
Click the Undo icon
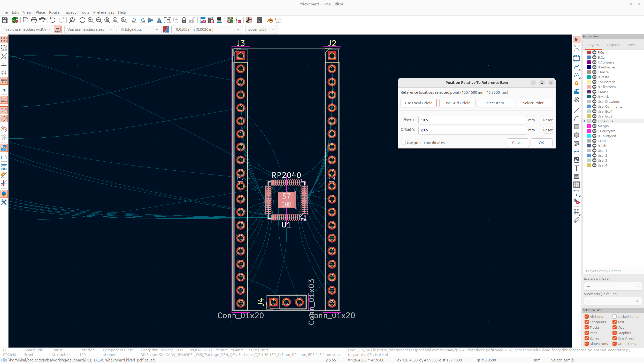tap(53, 20)
